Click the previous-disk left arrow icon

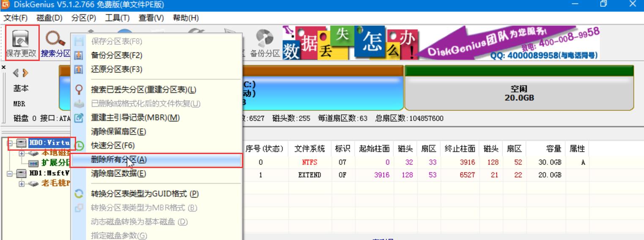(x=16, y=73)
